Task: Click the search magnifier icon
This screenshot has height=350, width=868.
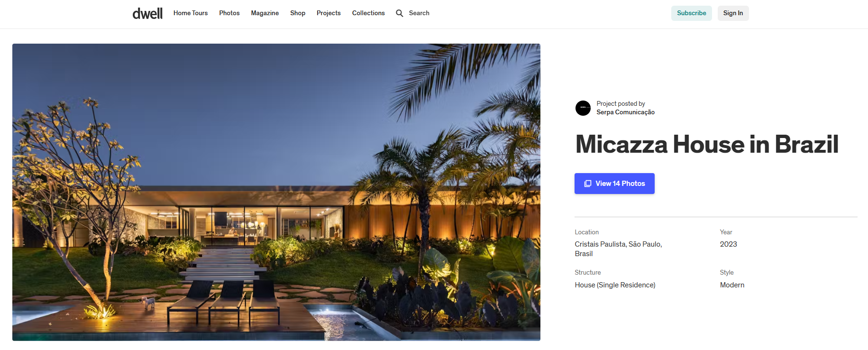Action: coord(400,13)
